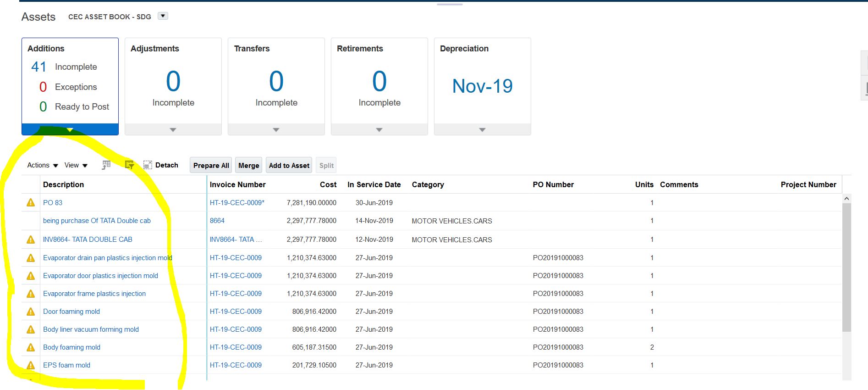
Task: Click the Detach button
Action: click(x=161, y=165)
